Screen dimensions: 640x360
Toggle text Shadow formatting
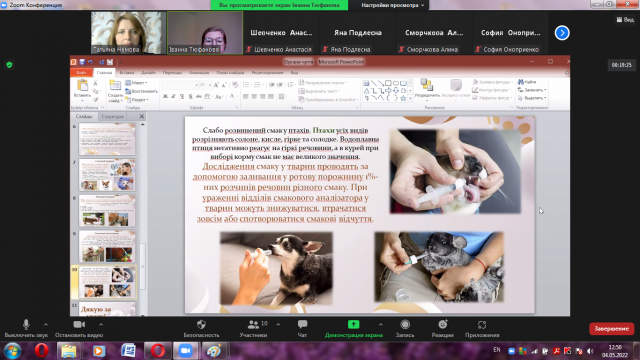coord(190,97)
